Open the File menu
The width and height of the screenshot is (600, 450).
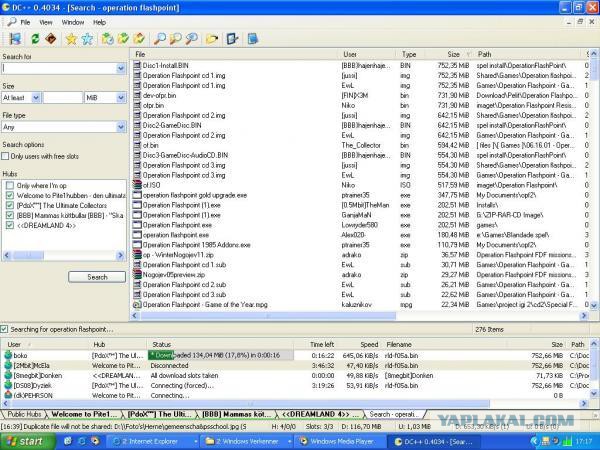point(25,22)
